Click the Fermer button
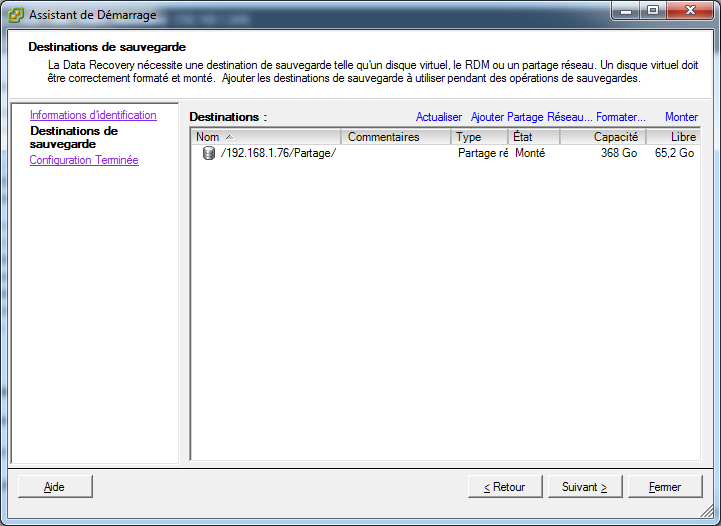Screen dimensions: 721x526 (x=665, y=486)
